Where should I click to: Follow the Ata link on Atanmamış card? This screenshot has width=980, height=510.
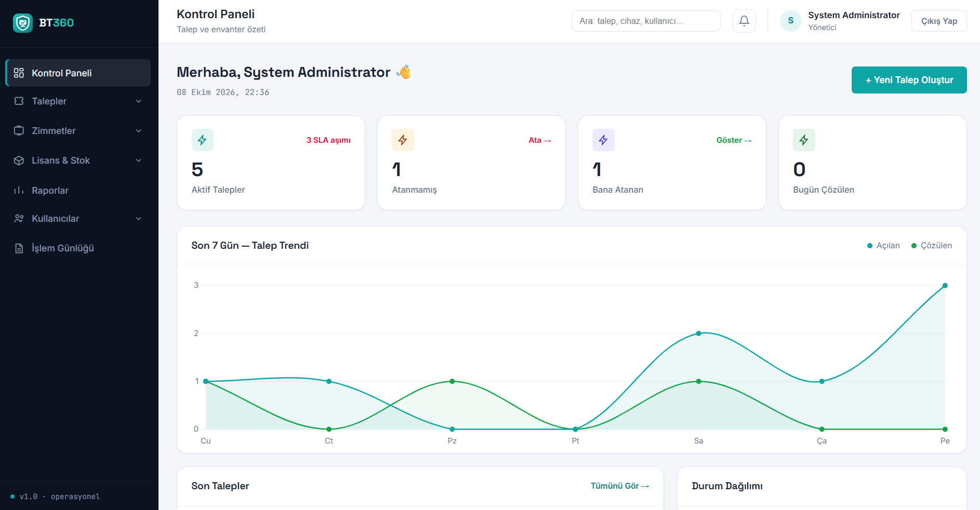coord(540,140)
